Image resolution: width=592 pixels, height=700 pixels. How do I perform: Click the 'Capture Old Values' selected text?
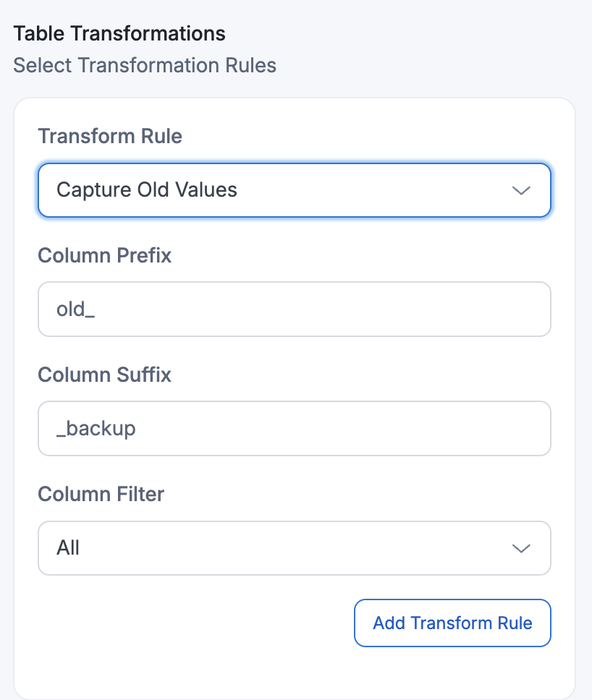click(147, 190)
